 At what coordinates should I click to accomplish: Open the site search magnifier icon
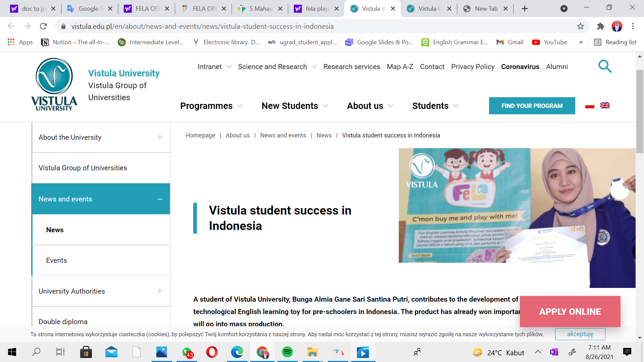pos(605,66)
